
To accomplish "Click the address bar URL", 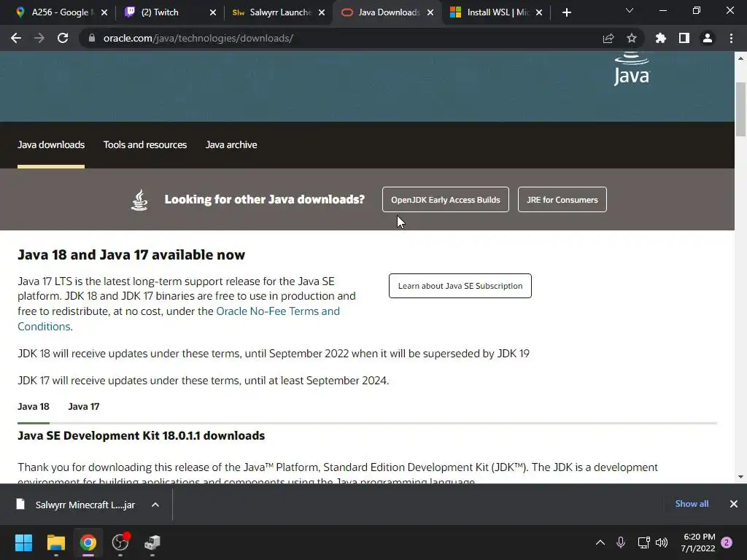I will point(198,38).
